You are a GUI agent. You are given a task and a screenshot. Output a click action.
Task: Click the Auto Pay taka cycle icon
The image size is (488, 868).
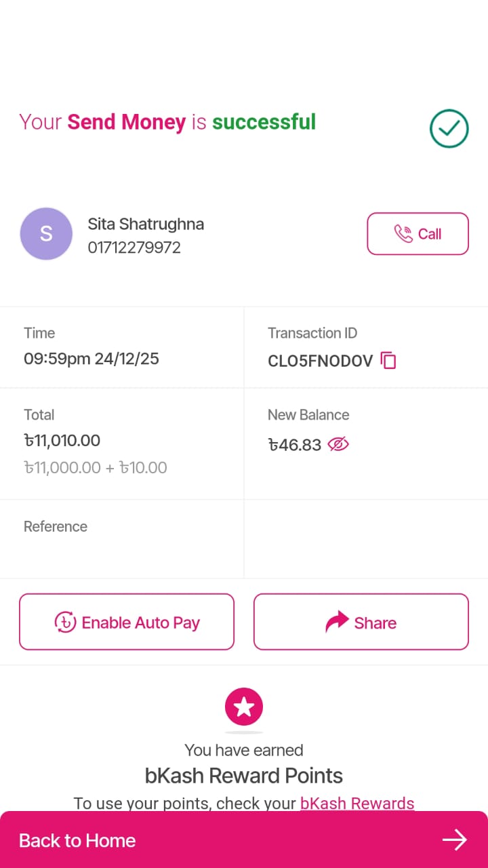pos(65,623)
